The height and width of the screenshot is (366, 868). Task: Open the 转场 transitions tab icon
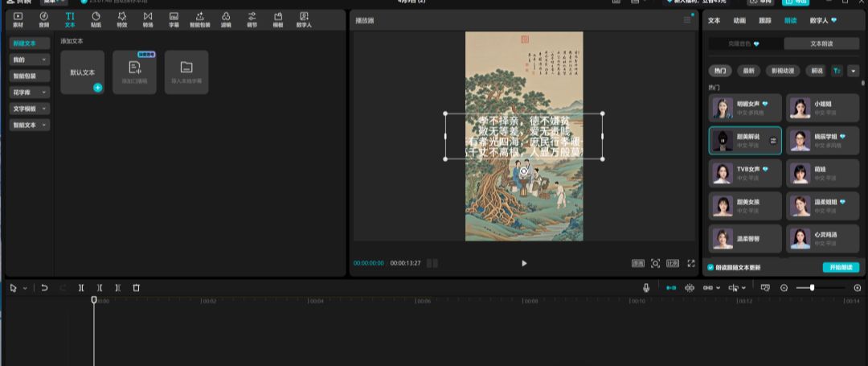coord(148,20)
